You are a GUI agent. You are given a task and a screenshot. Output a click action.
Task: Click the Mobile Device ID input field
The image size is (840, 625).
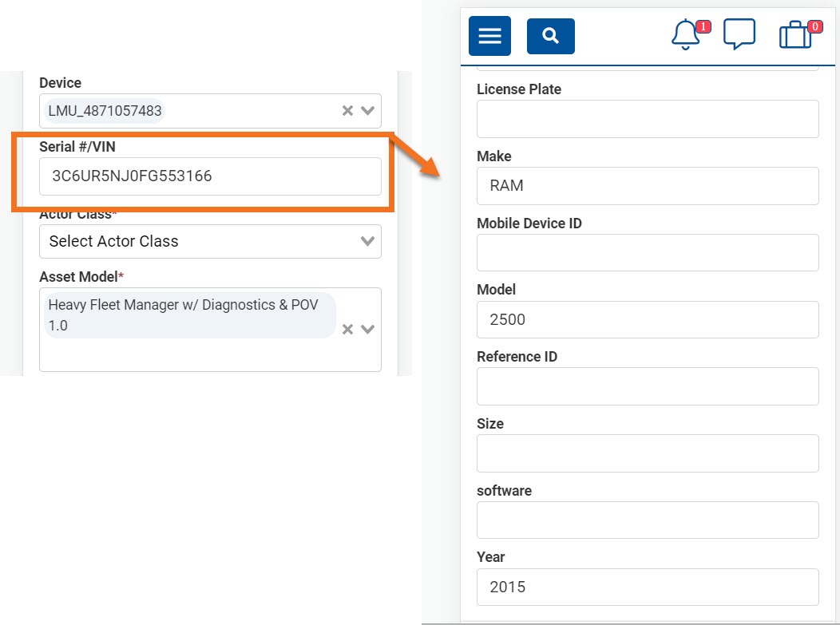pos(648,252)
